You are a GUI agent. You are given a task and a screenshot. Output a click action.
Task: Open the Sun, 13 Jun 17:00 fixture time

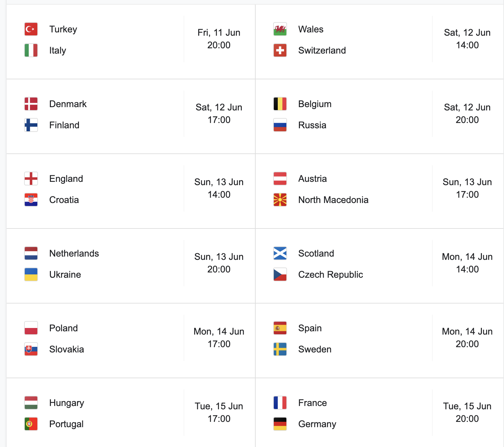(467, 188)
